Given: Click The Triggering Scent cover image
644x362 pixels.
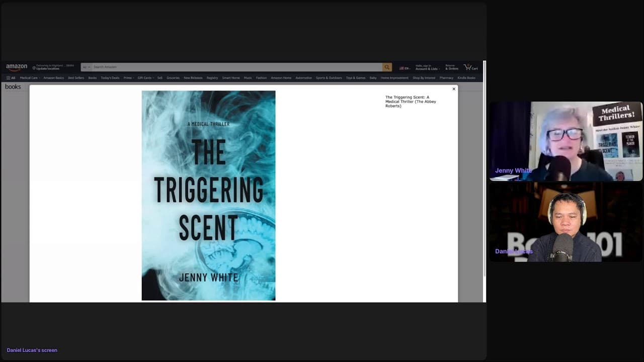Looking at the screenshot, I should (x=208, y=196).
